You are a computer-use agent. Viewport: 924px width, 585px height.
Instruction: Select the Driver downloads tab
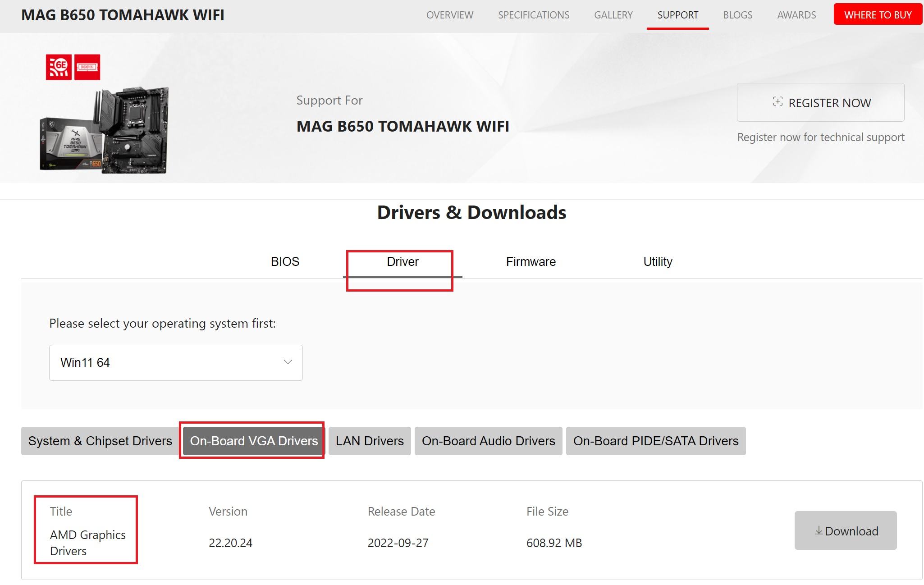(x=403, y=262)
